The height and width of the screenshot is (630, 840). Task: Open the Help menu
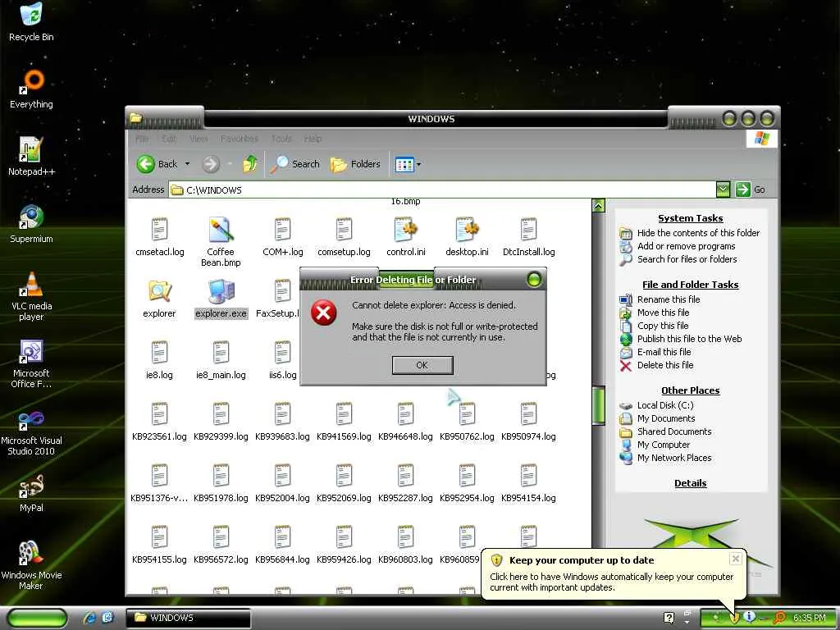[x=313, y=139]
